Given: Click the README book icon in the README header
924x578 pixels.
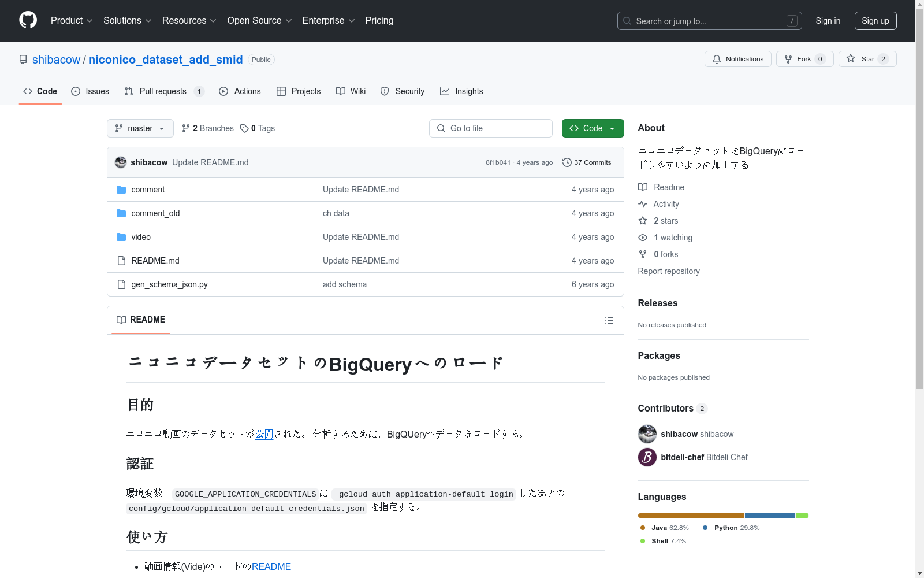Looking at the screenshot, I should coord(121,320).
